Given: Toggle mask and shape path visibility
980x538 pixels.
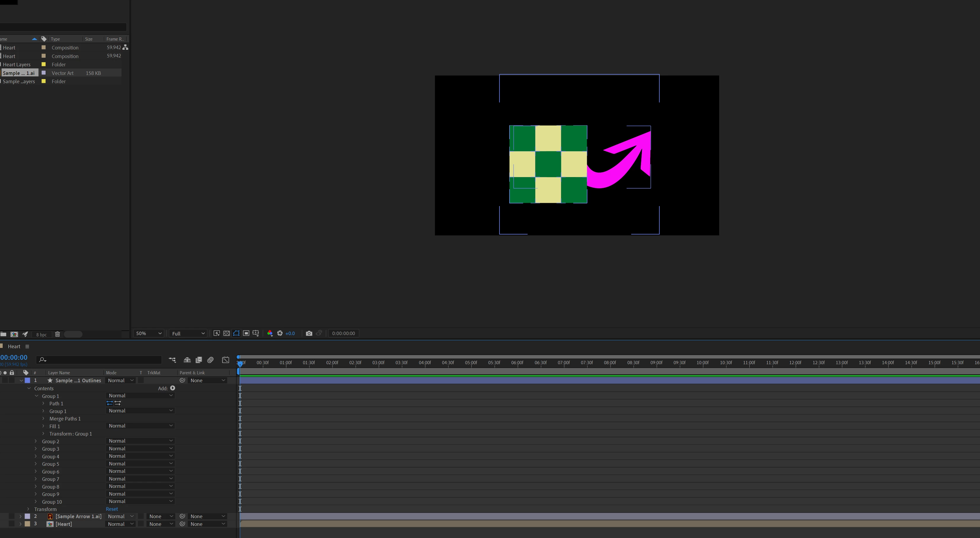Looking at the screenshot, I should [x=236, y=333].
